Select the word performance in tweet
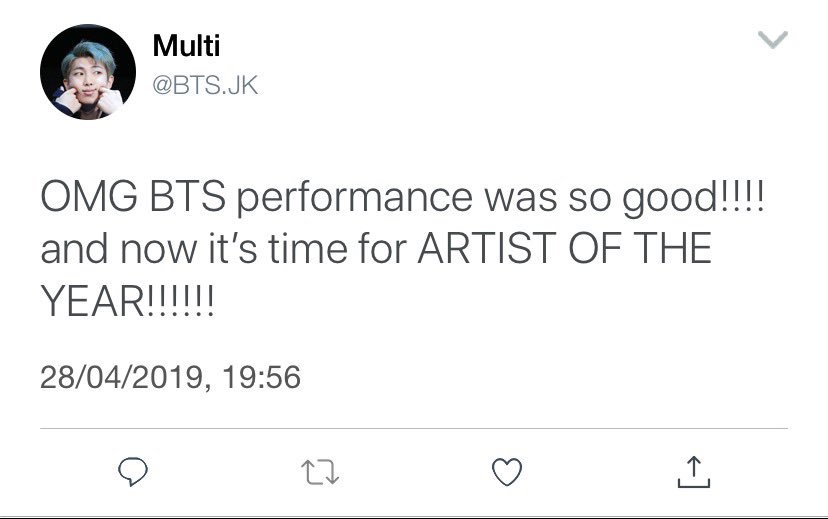This screenshot has width=828, height=519. [354, 198]
